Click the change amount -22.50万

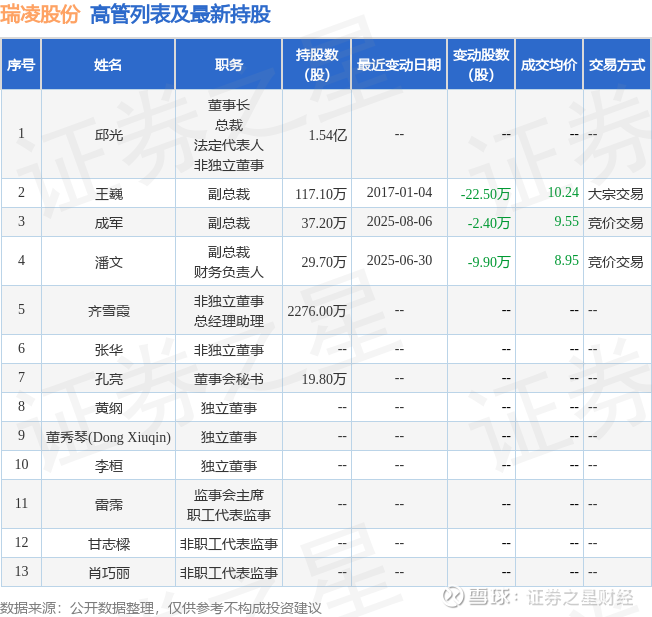(x=485, y=193)
